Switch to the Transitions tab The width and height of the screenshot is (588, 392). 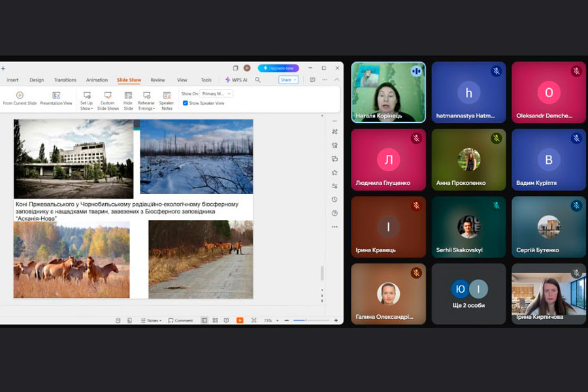click(65, 80)
